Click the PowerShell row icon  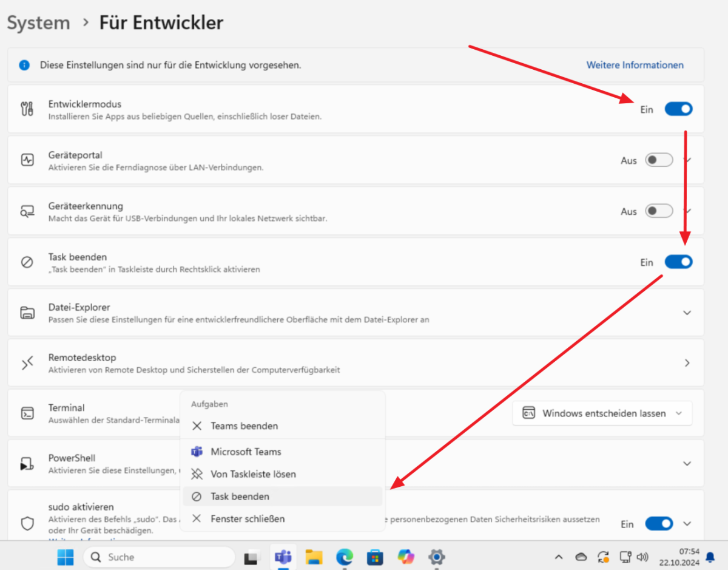[27, 464]
